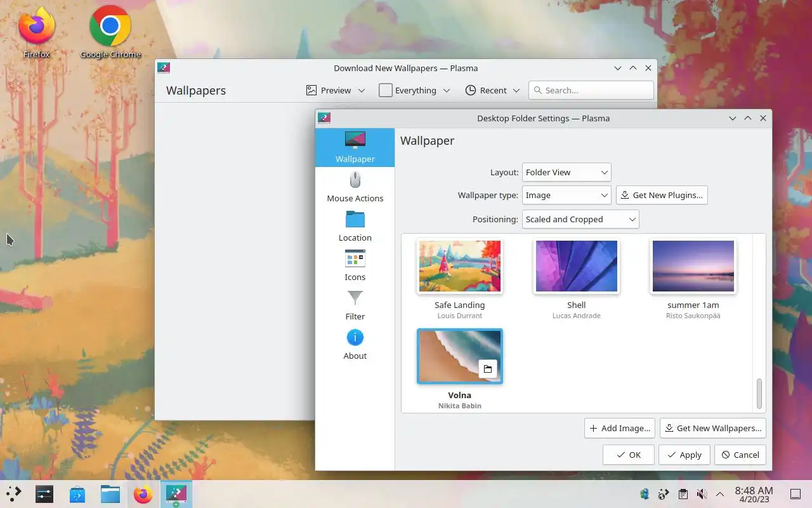This screenshot has height=508, width=812.
Task: Click the Search field in Download New Wallpapers
Action: 591,90
